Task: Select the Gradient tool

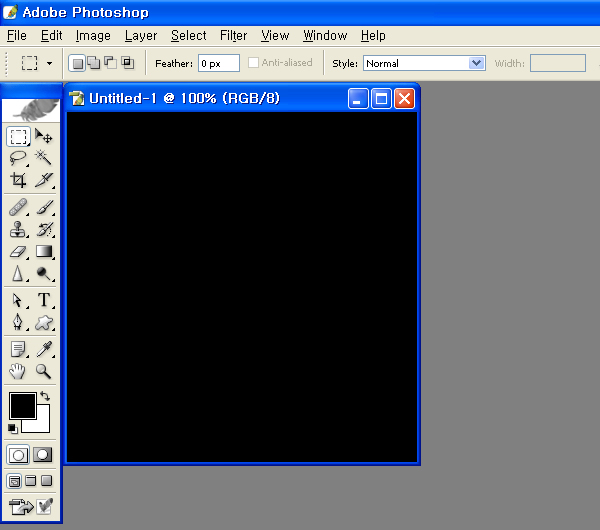Action: (x=43, y=251)
